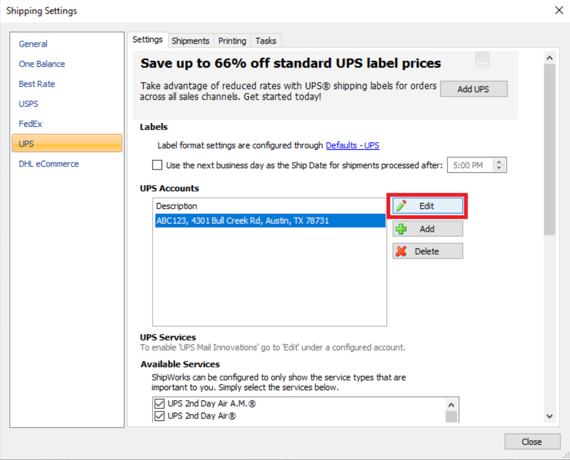The width and height of the screenshot is (570, 460).
Task: Open the Tasks tab
Action: [266, 41]
